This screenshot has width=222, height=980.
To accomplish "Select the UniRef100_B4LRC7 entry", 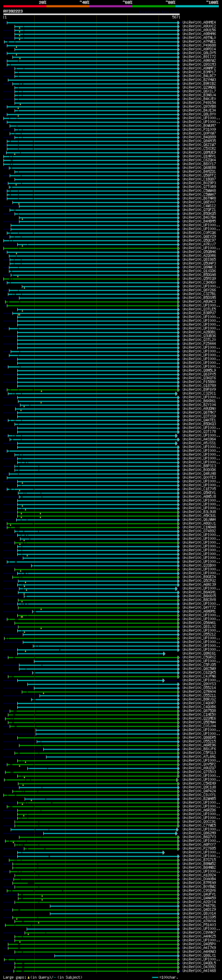I will (199, 76).
